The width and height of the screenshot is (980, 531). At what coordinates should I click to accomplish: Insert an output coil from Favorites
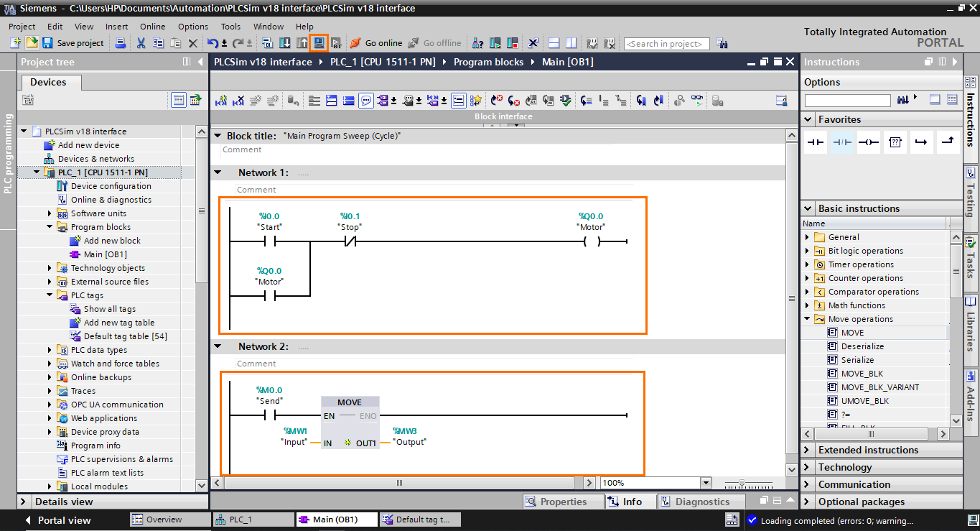pyautogui.click(x=869, y=142)
